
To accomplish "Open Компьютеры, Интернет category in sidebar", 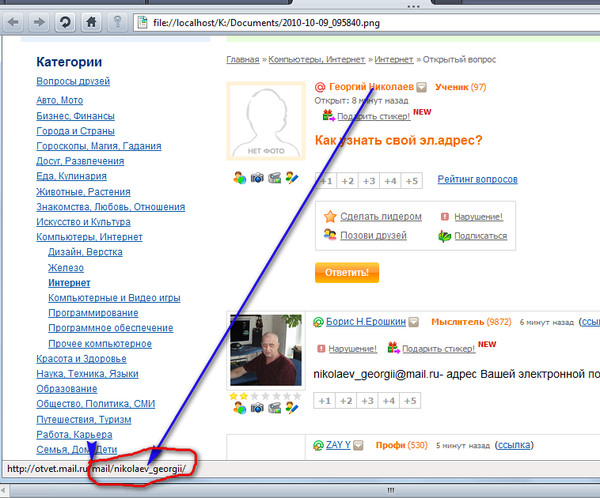I will tap(89, 237).
